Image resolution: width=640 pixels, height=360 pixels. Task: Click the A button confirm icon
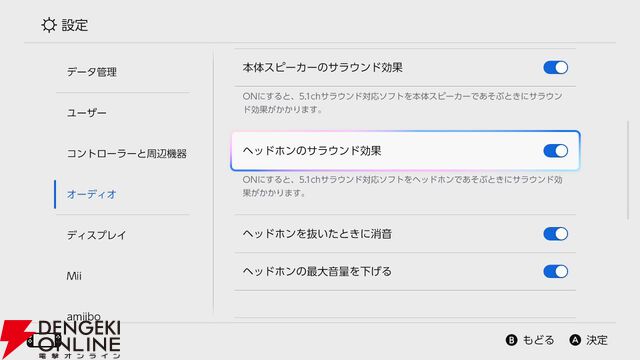575,340
